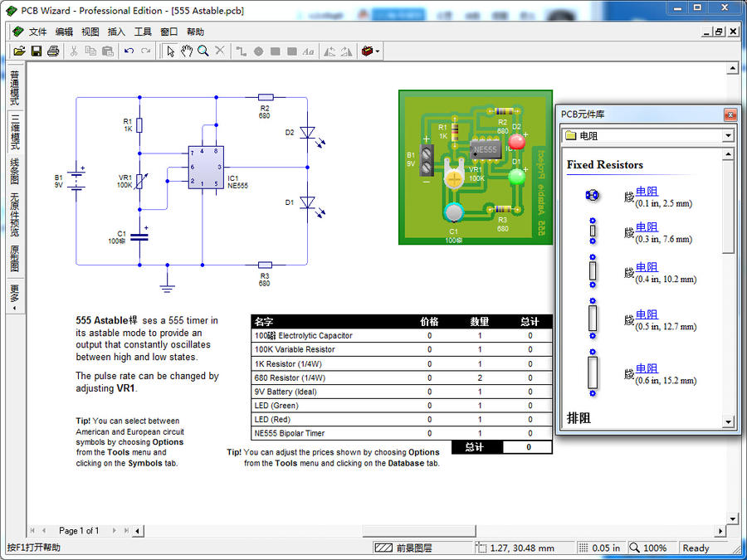Click the Undo arrow icon
The width and height of the screenshot is (747, 560).
coord(129,51)
